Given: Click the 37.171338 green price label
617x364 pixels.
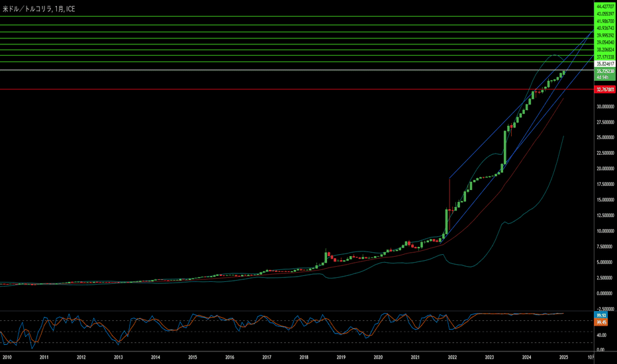Looking at the screenshot, I should coord(605,57).
